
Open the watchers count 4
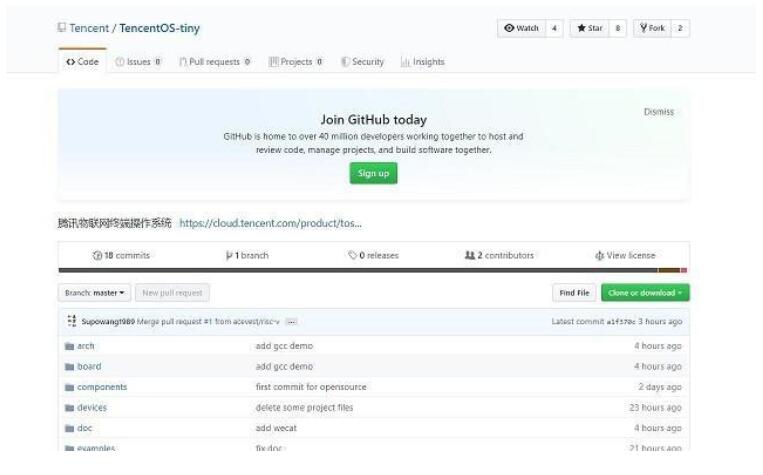pyautogui.click(x=554, y=28)
